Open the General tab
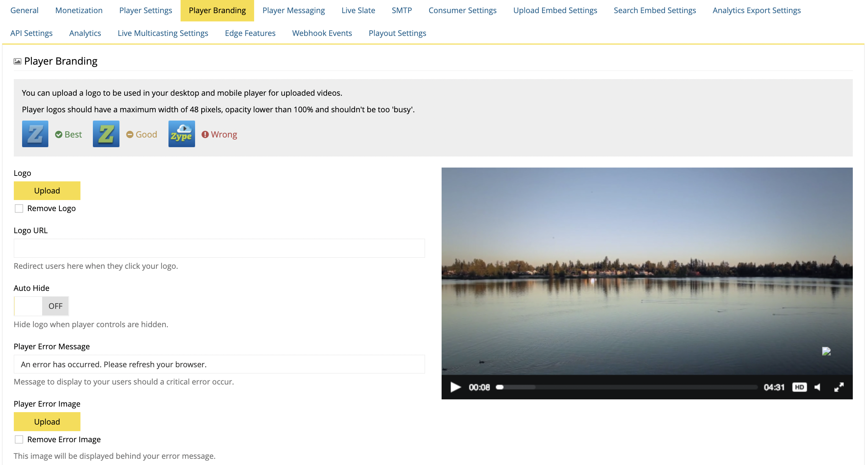The image size is (868, 465). click(25, 10)
